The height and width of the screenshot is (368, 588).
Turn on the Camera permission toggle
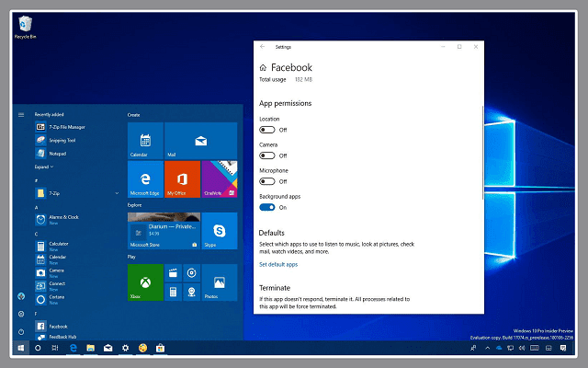[267, 156]
